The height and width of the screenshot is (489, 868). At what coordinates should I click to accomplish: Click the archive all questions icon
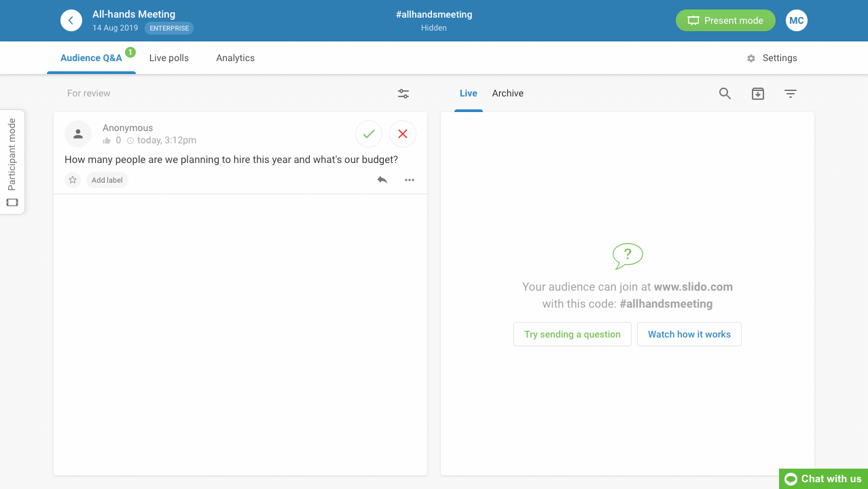tap(758, 94)
